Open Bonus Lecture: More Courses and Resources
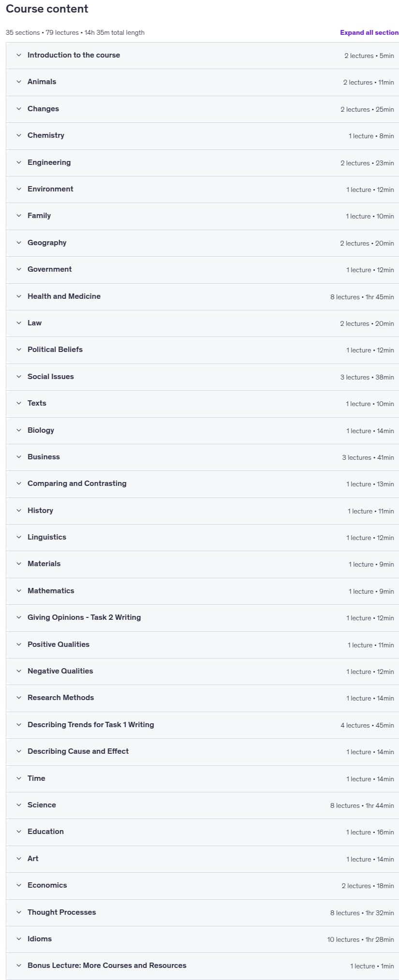Screen dimensions: 399x980 (202, 965)
